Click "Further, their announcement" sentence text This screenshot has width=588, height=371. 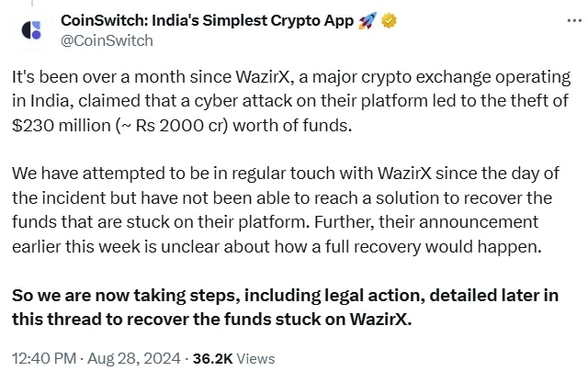tap(426, 222)
